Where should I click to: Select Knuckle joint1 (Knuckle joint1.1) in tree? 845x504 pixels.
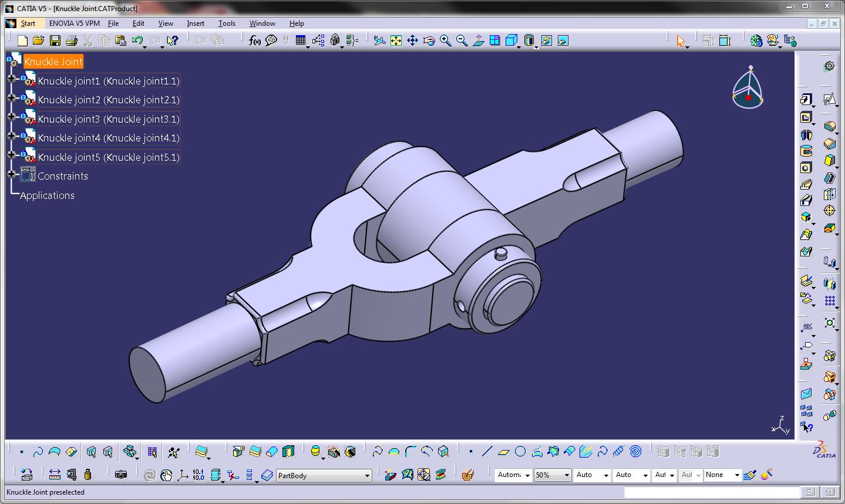pyautogui.click(x=109, y=81)
